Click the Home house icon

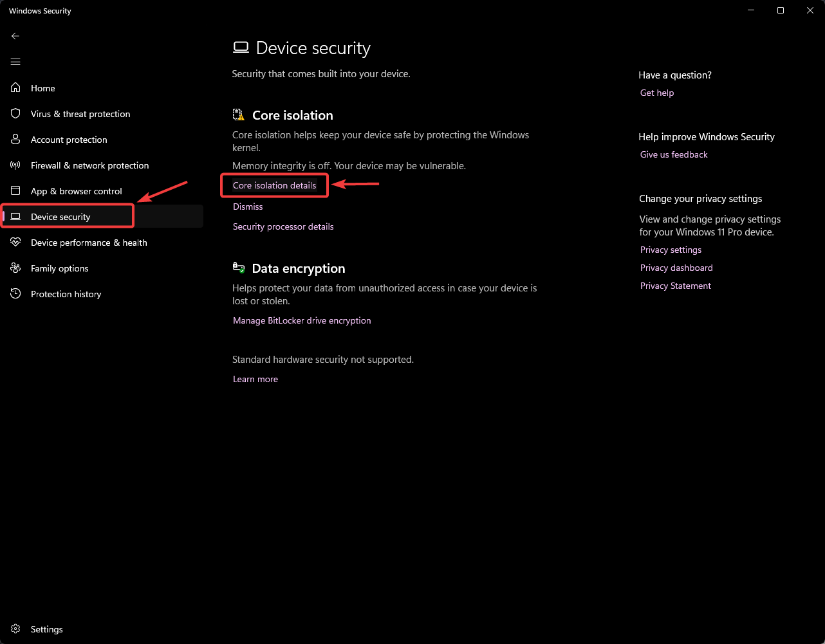[x=16, y=88]
